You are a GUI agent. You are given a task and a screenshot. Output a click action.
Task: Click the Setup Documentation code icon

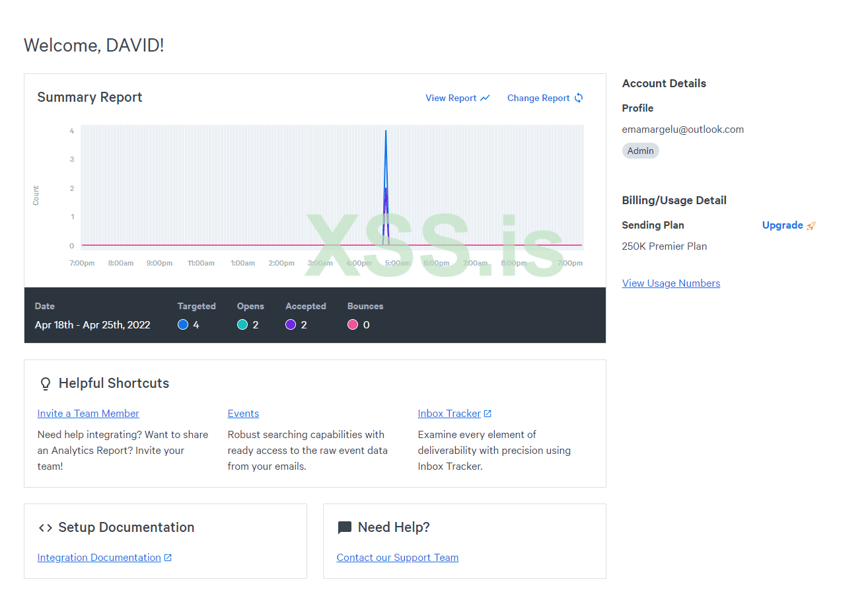pyautogui.click(x=46, y=527)
